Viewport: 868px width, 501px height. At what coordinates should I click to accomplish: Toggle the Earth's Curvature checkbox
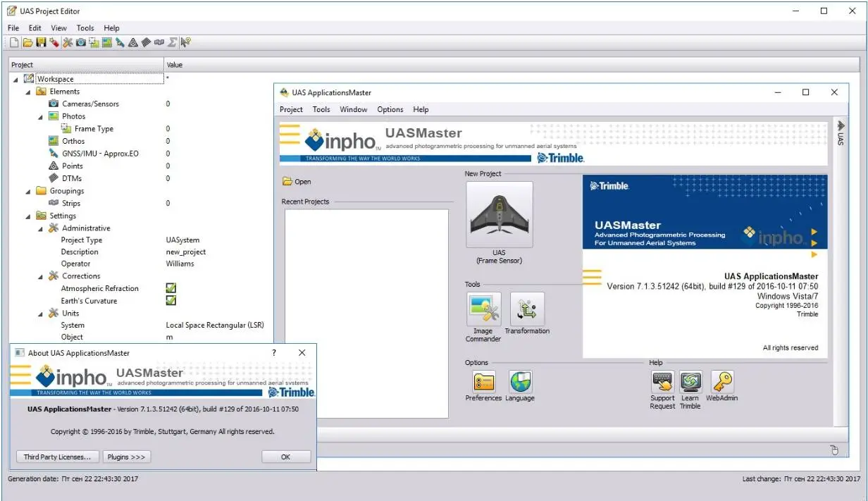point(170,301)
